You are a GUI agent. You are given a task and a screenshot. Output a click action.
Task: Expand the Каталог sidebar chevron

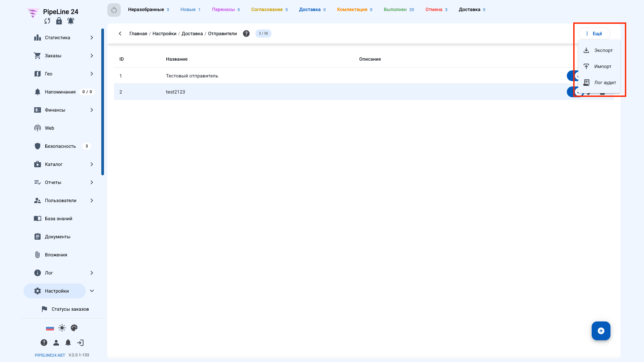coord(92,164)
